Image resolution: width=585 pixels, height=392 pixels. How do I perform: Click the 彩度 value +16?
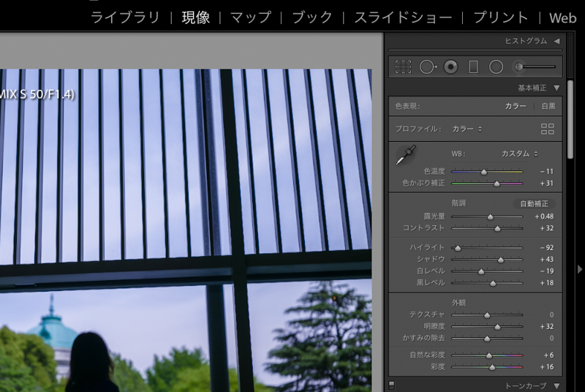pos(546,367)
